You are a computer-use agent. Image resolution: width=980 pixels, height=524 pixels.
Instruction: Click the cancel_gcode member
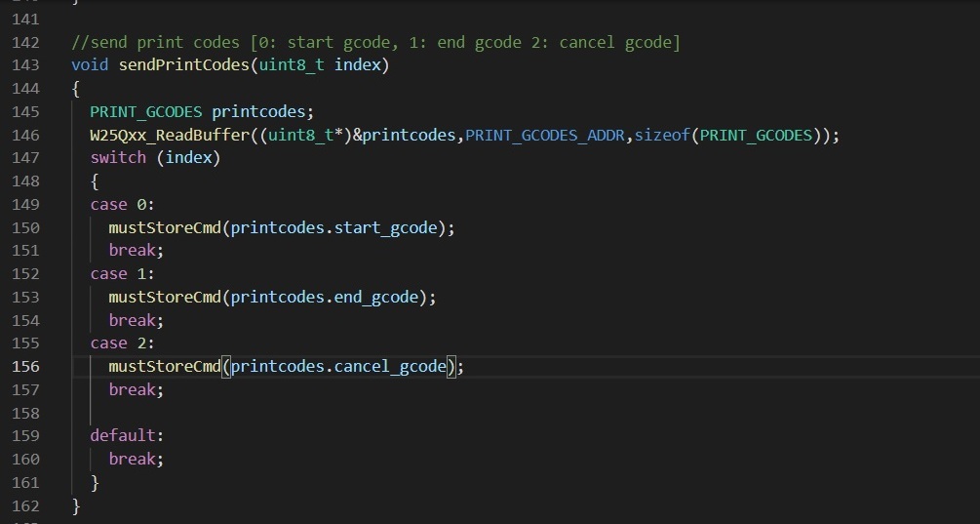(x=391, y=367)
